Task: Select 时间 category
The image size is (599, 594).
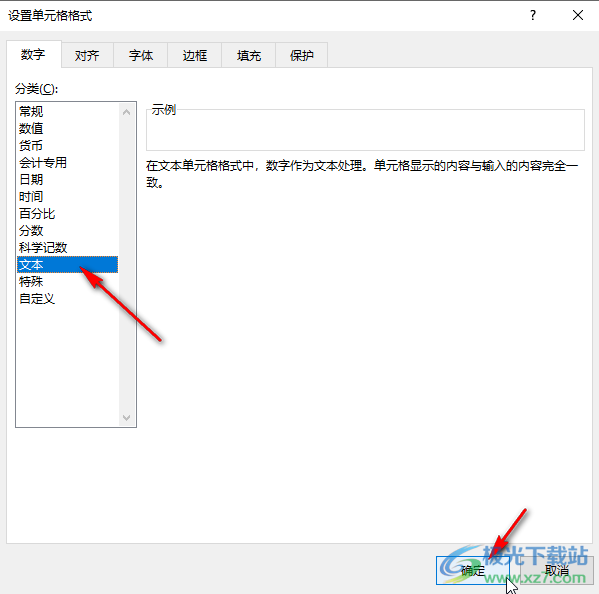Action: pos(68,197)
